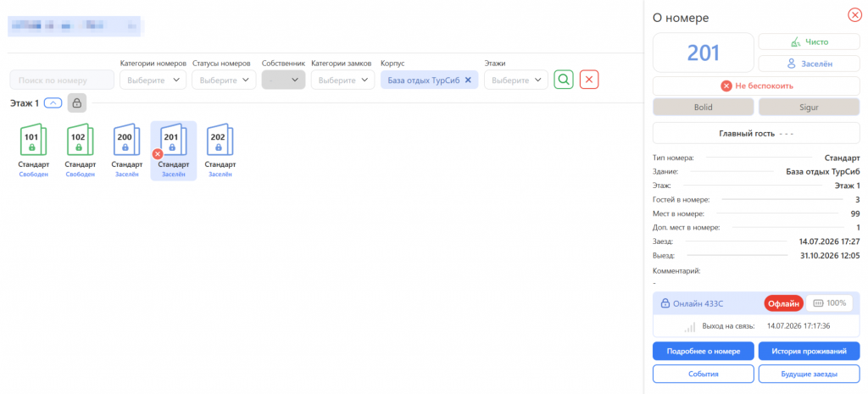Open Категории замков dropdown
The height and width of the screenshot is (394, 868).
[342, 80]
